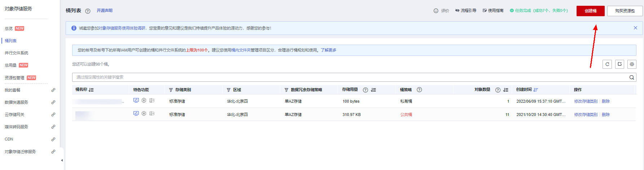Click 私有桶 policy cell
Screen dimensions: 644x170
(x=406, y=101)
